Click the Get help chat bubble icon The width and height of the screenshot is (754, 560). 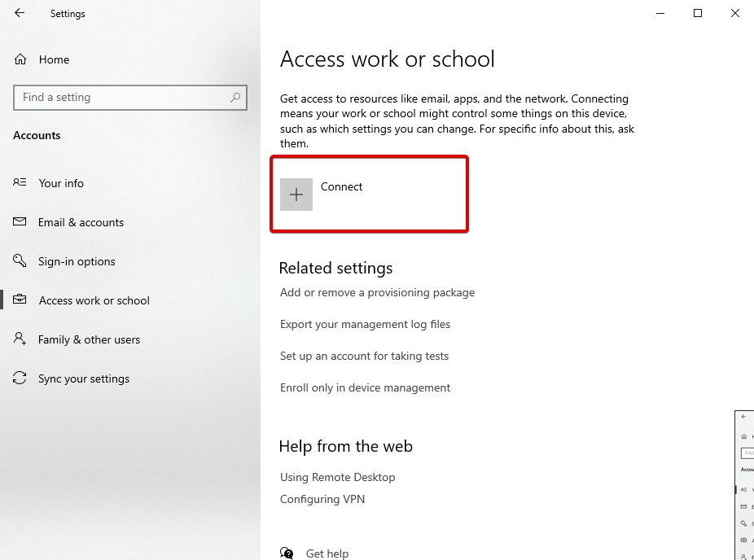pyautogui.click(x=287, y=553)
